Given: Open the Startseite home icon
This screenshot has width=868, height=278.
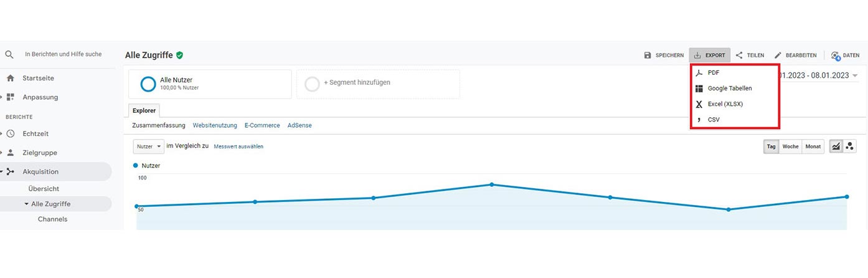Looking at the screenshot, I should point(10,79).
